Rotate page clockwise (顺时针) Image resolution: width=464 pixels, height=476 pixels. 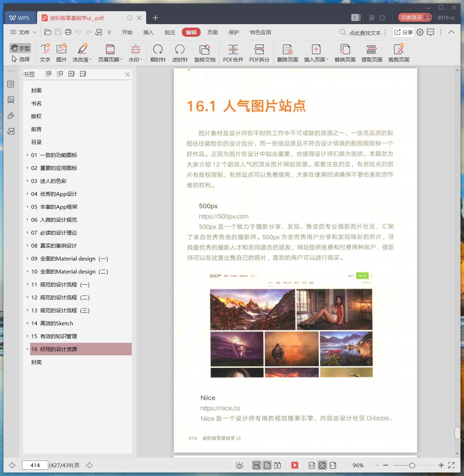158,53
